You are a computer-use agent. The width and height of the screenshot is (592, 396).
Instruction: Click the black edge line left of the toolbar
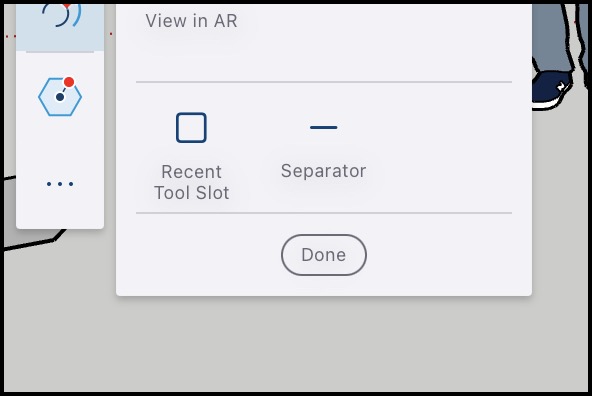(x=10, y=177)
